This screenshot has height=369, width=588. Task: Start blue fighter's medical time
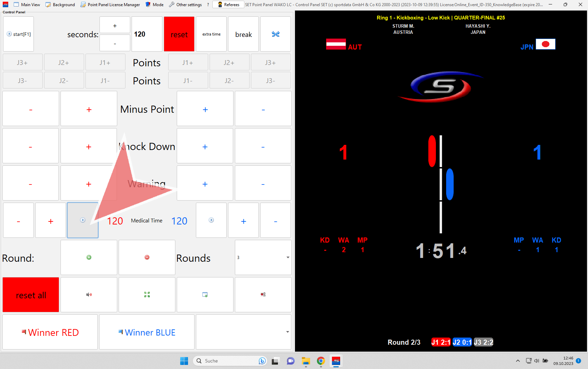[211, 220]
